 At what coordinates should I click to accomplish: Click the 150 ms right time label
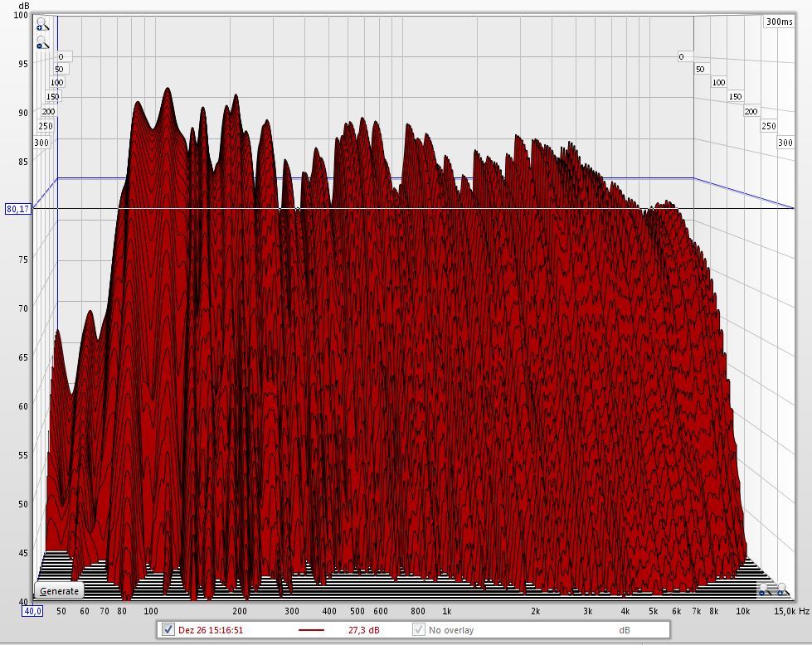coord(736,96)
